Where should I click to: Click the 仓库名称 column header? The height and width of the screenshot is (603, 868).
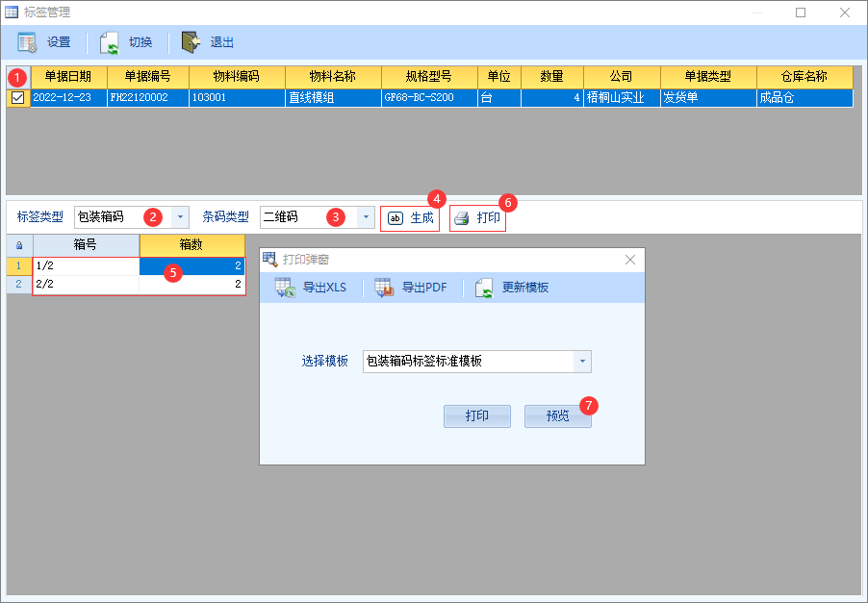tap(804, 77)
